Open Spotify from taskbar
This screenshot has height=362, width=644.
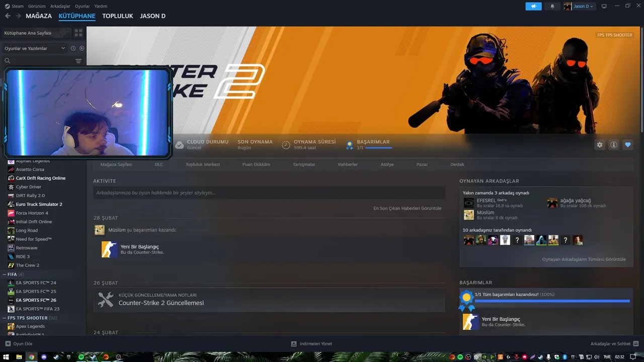(x=81, y=357)
